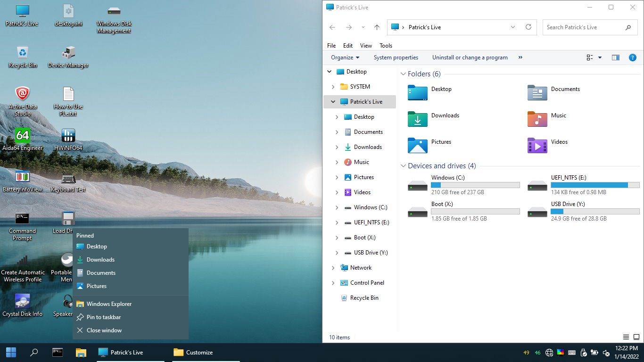Open recent locations dropdown arrow
The height and width of the screenshot is (362, 644).
coord(363,27)
